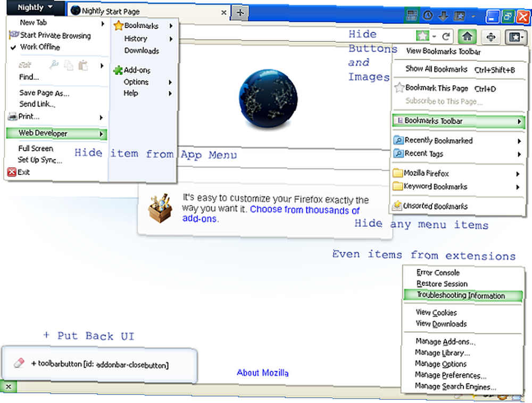Screen dimensions: 532x403
Task: Click the add-ons toolbox image
Action: click(160, 208)
